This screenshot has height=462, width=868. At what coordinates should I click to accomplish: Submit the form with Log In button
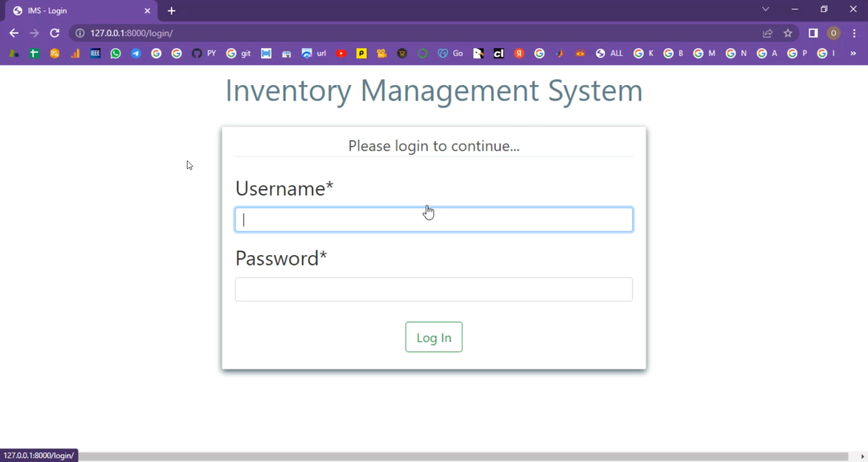click(433, 337)
